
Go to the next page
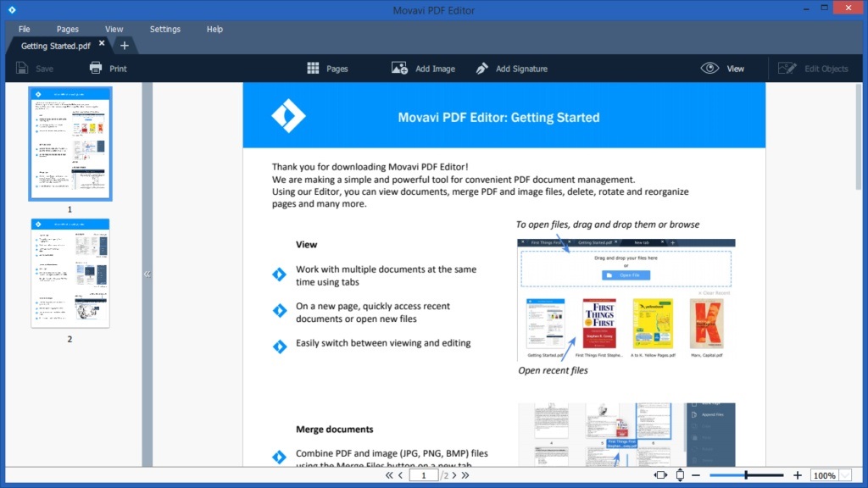coord(454,475)
